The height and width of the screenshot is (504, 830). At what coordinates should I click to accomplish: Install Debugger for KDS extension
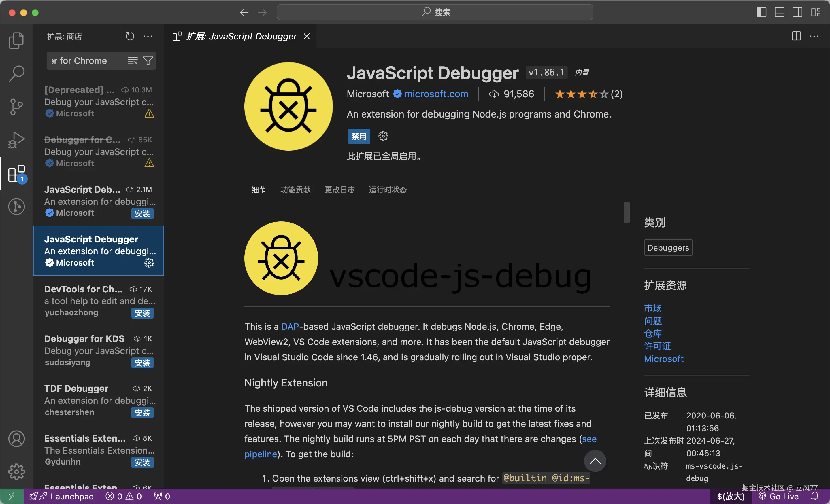tap(142, 363)
